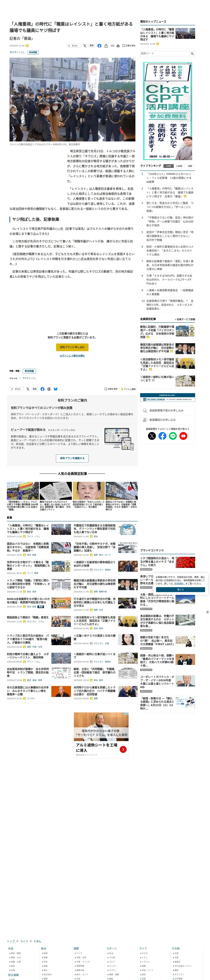This screenshot has height=980, width=210.
Task: Open sidebar top news thumbnail image
Action: [x=185, y=33]
